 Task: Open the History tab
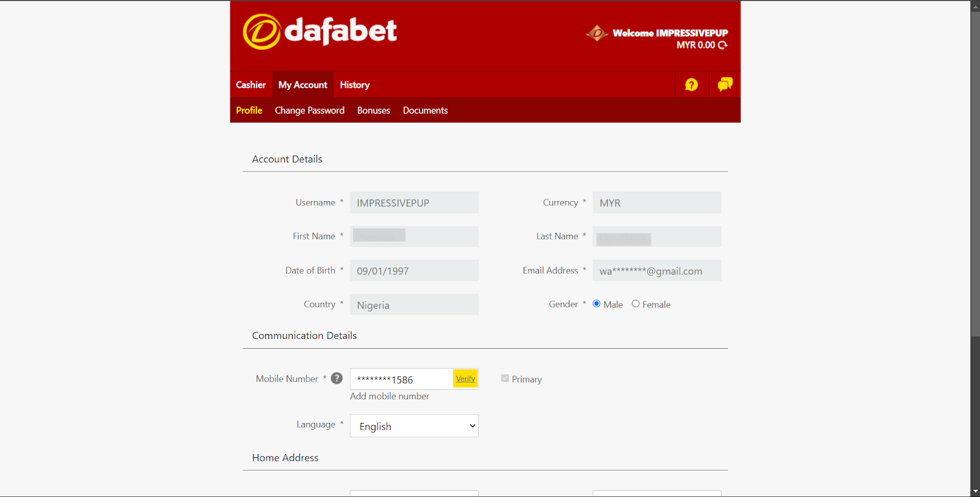(x=355, y=85)
